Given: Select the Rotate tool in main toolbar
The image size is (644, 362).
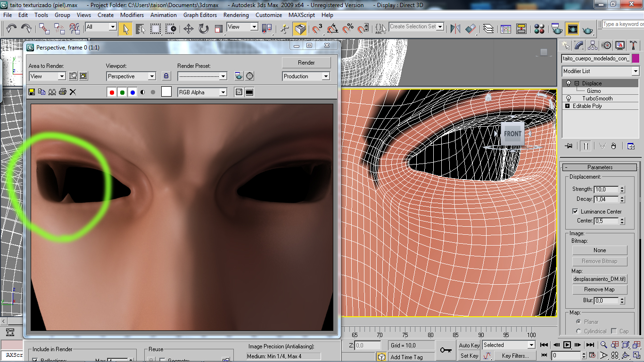Looking at the screenshot, I should [204, 29].
